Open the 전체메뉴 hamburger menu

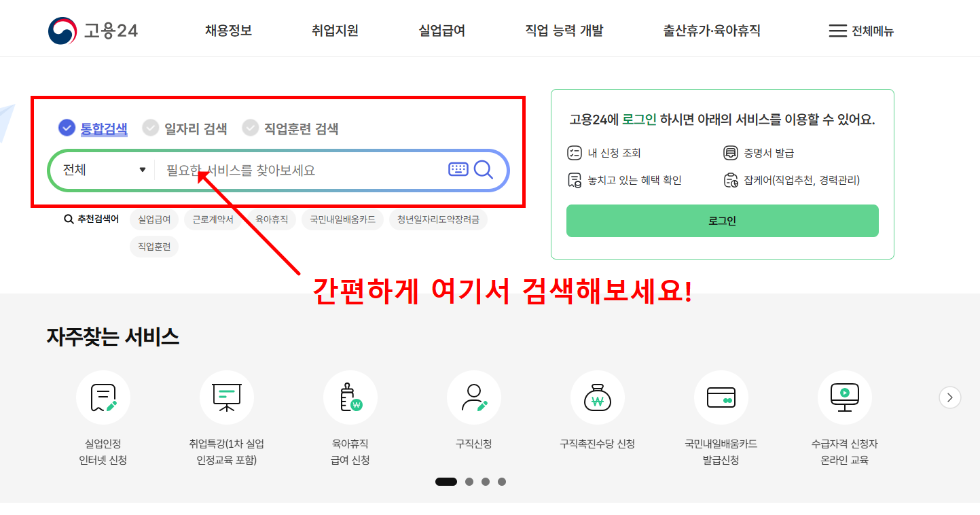click(860, 30)
